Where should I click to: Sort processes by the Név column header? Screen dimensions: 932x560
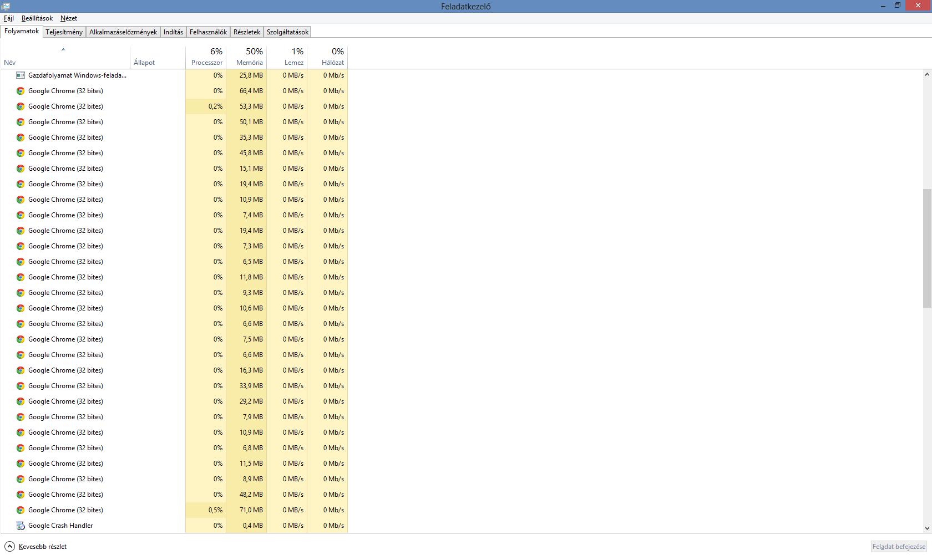65,57
